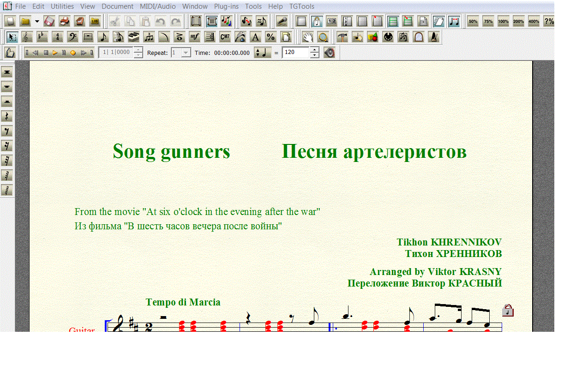Viewport: 588px width, 377px height.
Task: Toggle the green staff system icon
Action: pyautogui.click(x=393, y=21)
